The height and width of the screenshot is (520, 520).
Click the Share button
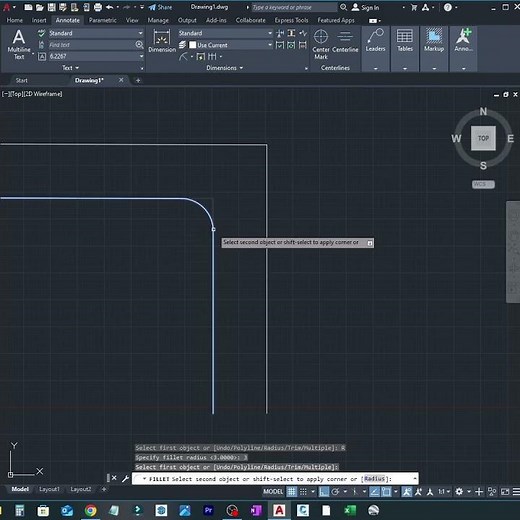point(160,7)
